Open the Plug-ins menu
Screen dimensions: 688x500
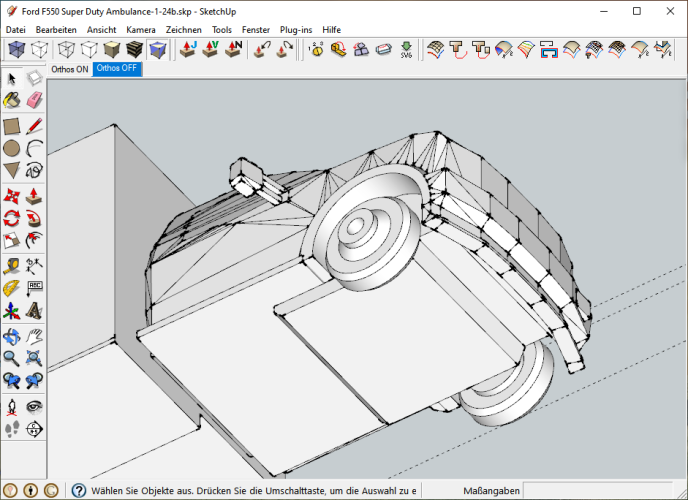[x=296, y=30]
